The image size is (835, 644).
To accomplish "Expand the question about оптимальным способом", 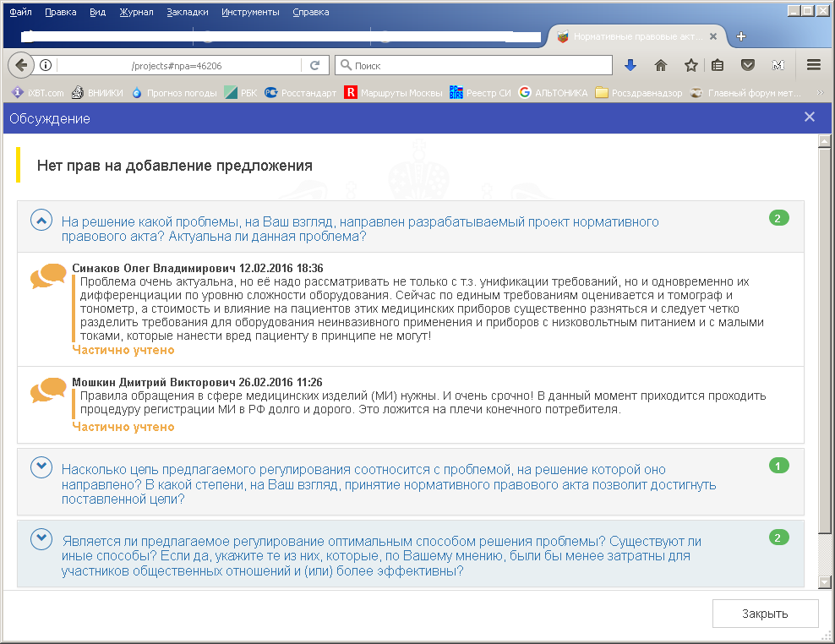I will [x=41, y=538].
